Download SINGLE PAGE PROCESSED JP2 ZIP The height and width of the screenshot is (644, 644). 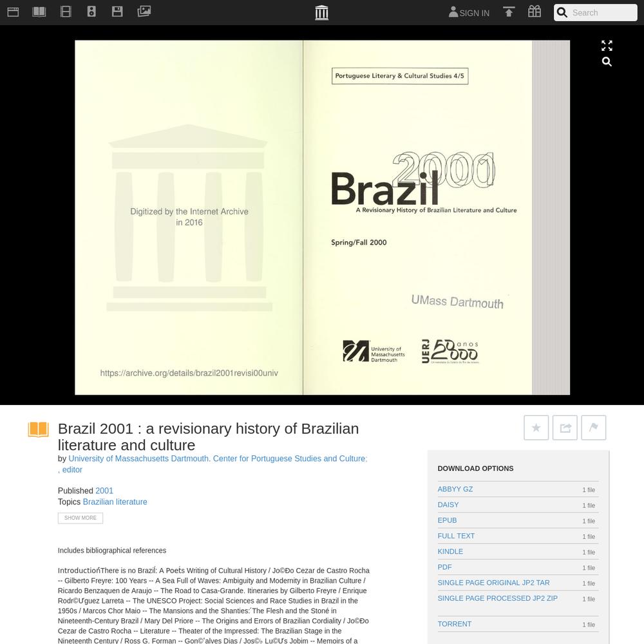(x=498, y=598)
